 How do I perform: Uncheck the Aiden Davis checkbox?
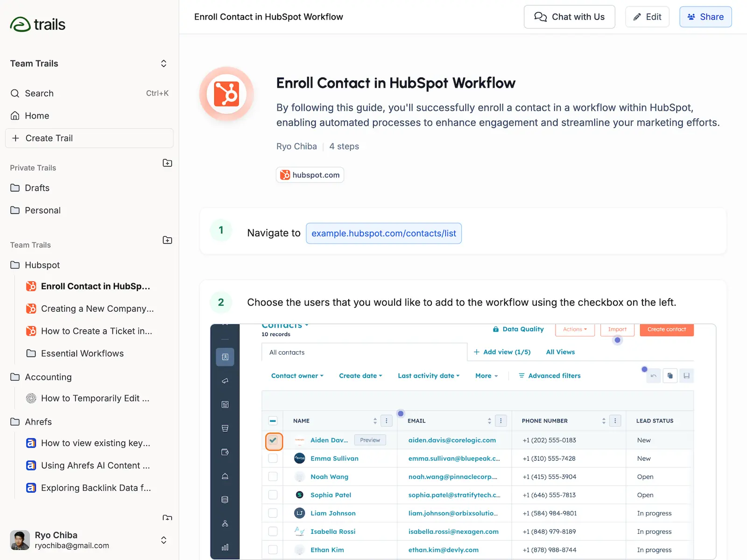(x=274, y=440)
